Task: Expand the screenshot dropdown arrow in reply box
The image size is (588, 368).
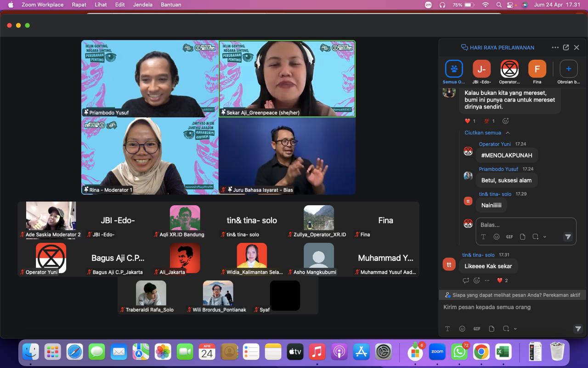Action: 545,236
